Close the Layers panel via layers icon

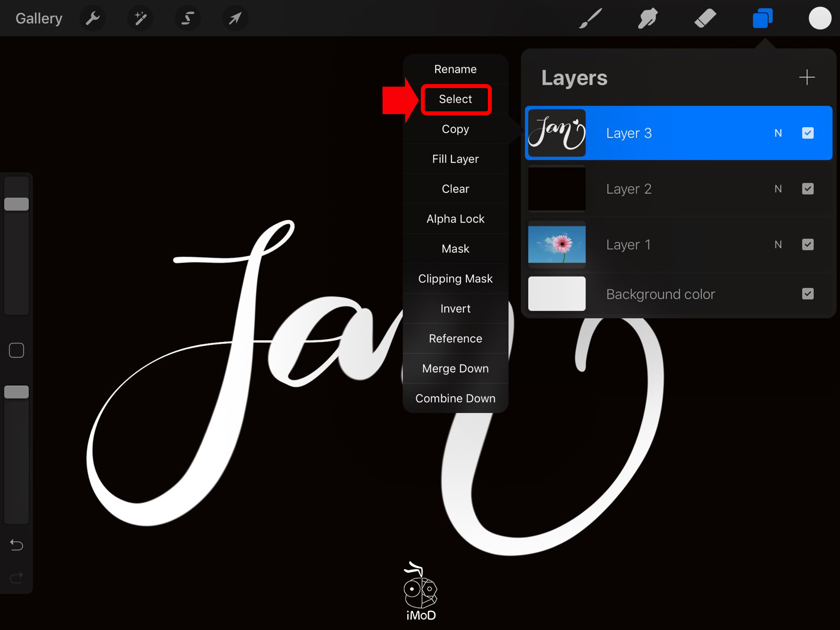point(762,19)
